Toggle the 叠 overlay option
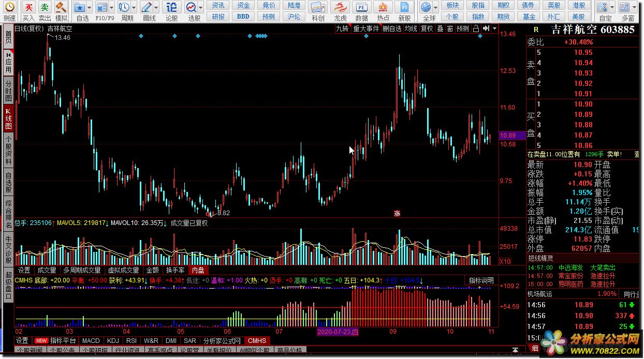This screenshot has width=644, height=359. (440, 29)
